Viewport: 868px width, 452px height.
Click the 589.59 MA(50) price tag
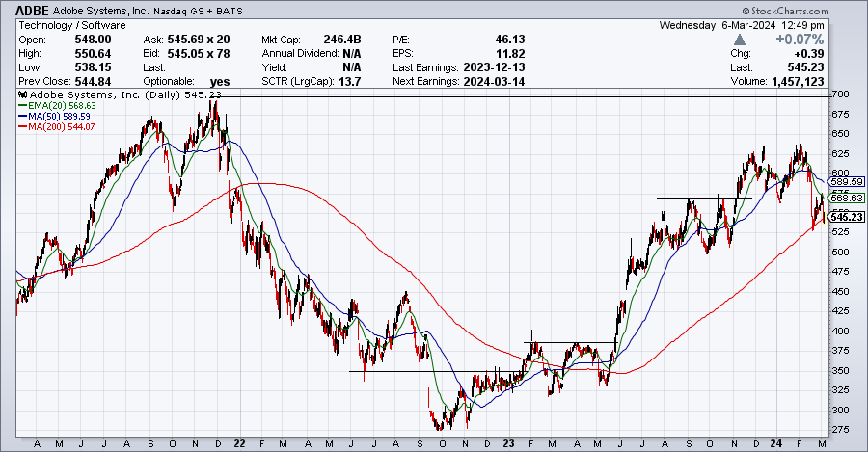click(847, 182)
